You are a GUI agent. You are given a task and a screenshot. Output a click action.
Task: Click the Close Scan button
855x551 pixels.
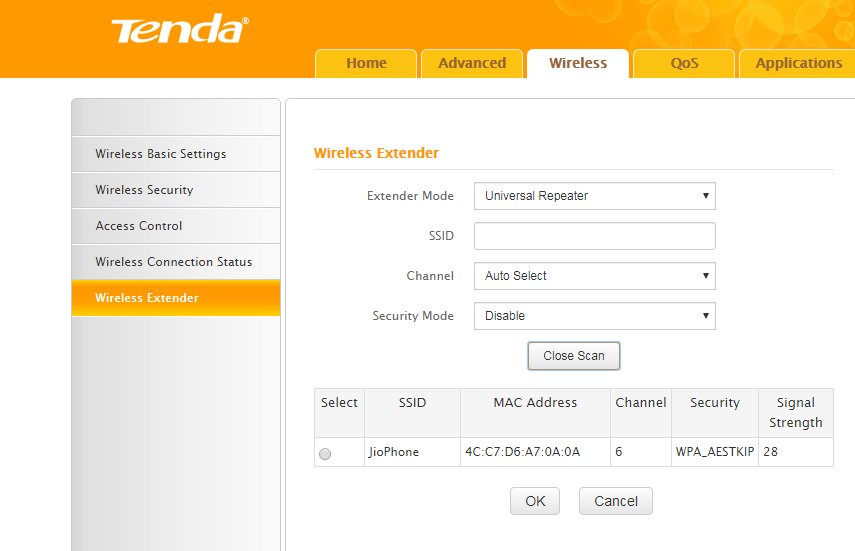coord(574,356)
